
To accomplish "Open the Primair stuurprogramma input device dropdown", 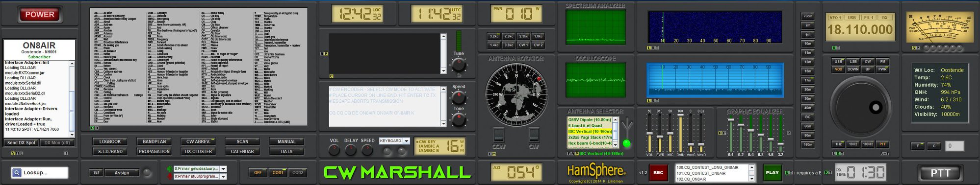I will coord(223,176).
